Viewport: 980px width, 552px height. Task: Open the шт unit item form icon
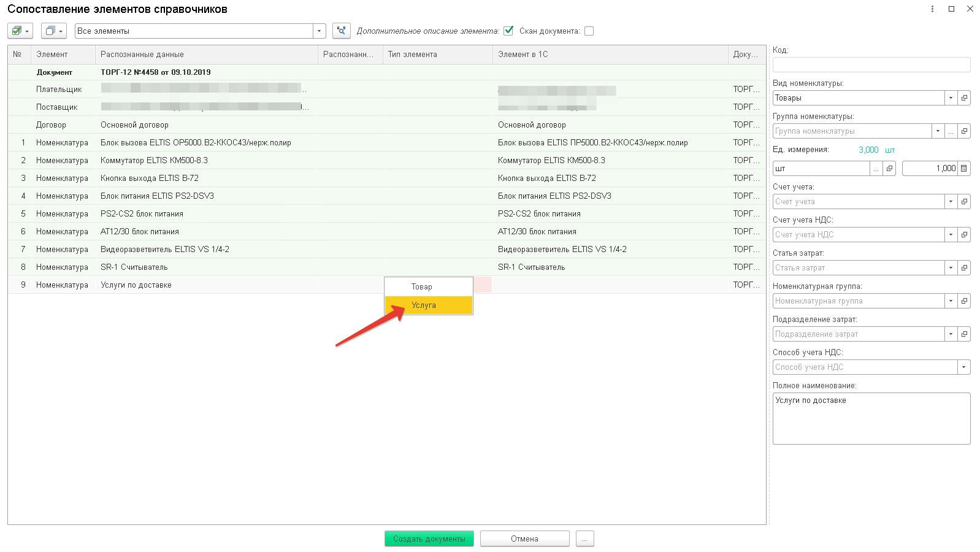(889, 168)
